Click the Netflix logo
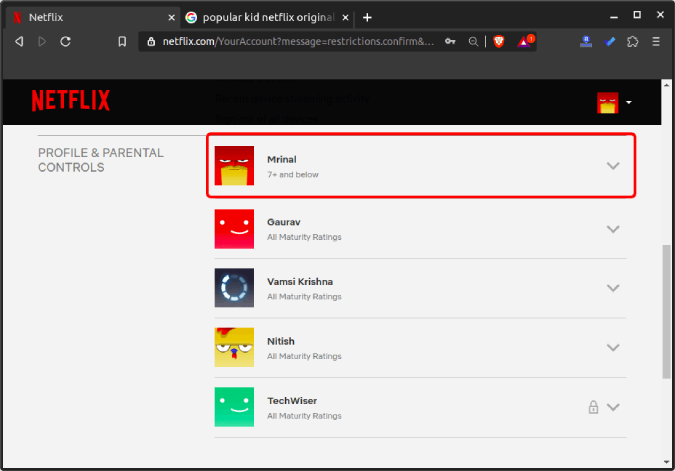 (71, 100)
